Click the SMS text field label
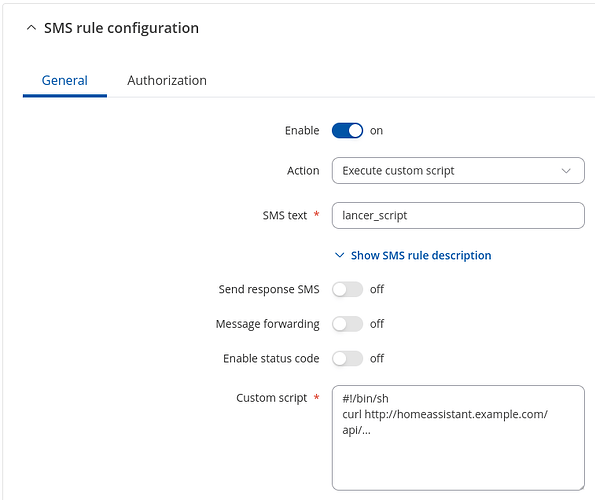The image size is (595, 500). tap(285, 215)
